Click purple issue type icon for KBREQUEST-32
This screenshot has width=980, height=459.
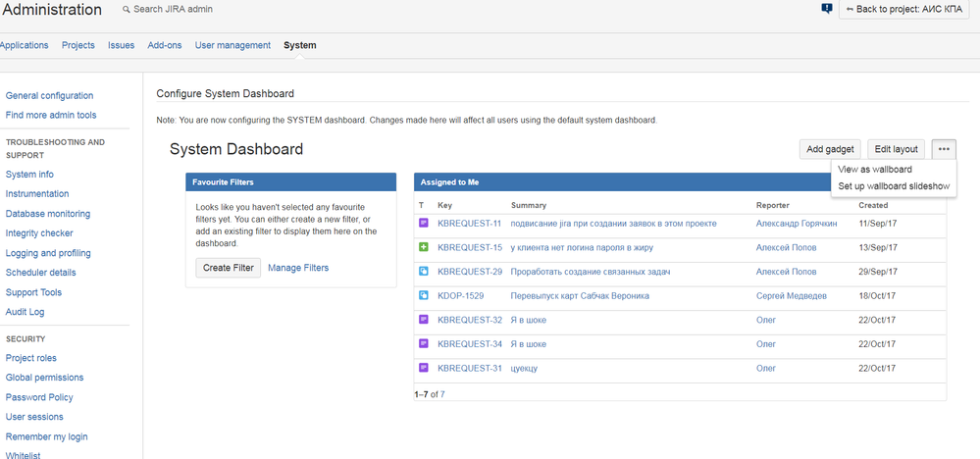coord(423,320)
